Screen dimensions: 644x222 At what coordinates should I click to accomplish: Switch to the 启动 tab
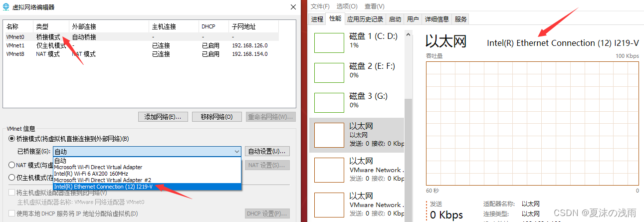(x=395, y=19)
